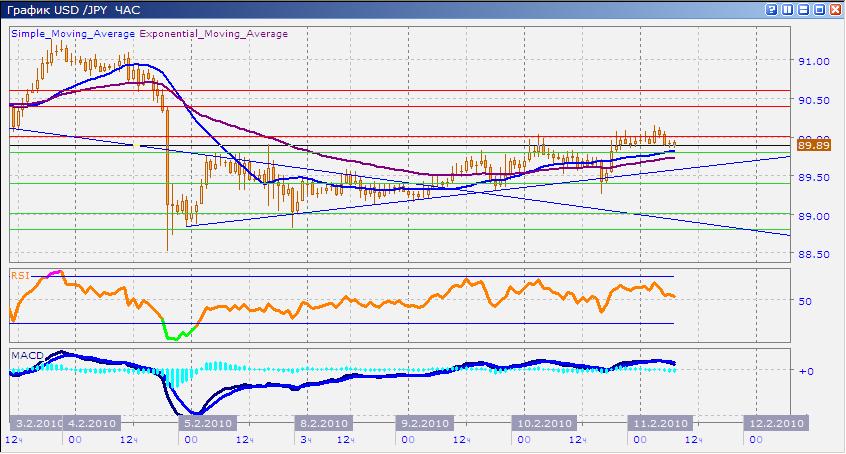846x454 pixels.
Task: Open help via the question mark icon
Action: click(x=772, y=9)
